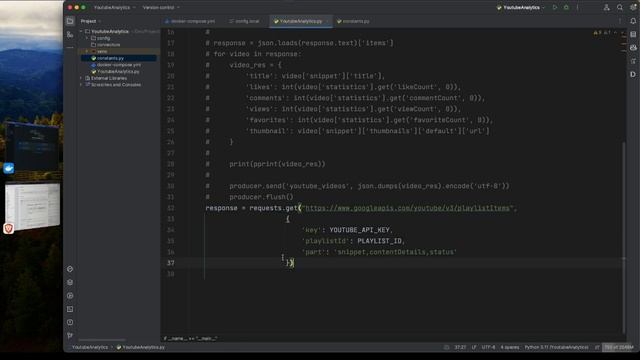Click the Brave browser icon in dock
640x360 pixels.
tap(9, 229)
